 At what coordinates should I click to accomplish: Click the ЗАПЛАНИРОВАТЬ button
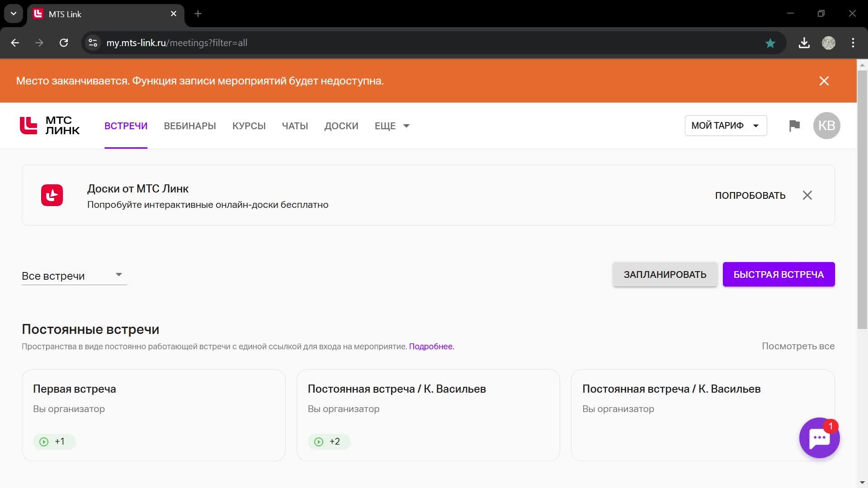click(x=665, y=274)
